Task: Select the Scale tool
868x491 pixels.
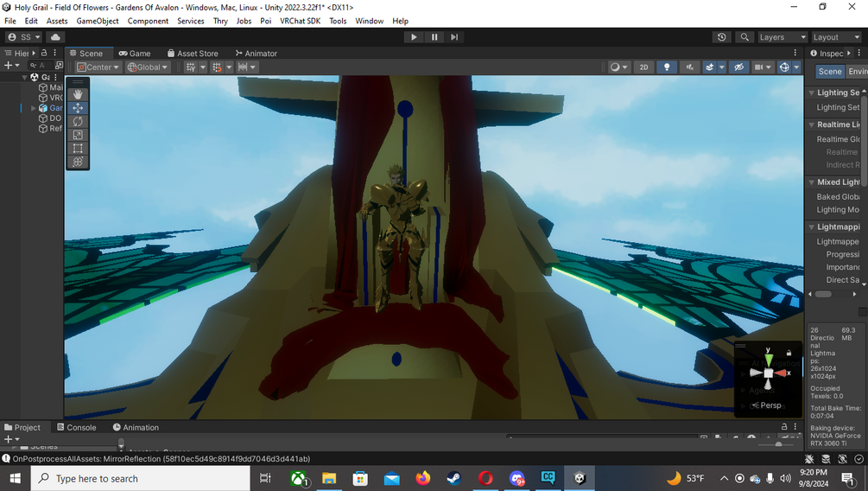Action: click(x=78, y=135)
